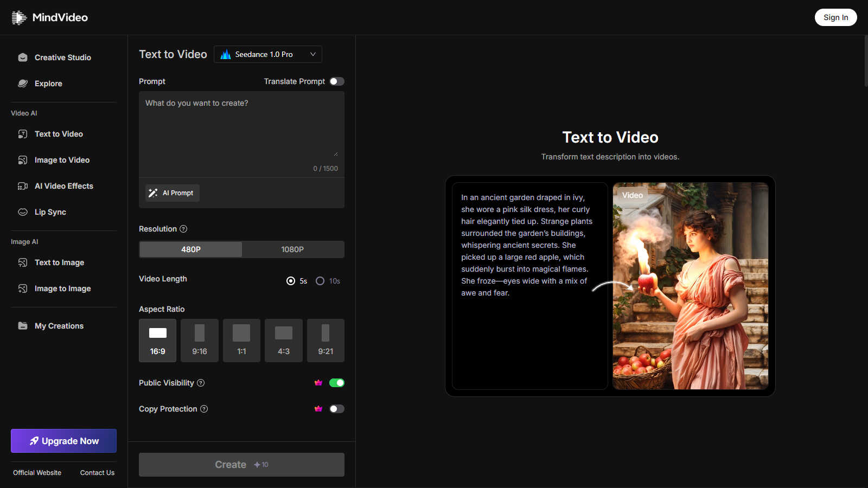Click the Text to Image sidebar icon
Image resolution: width=868 pixels, height=488 pixels.
coord(23,262)
